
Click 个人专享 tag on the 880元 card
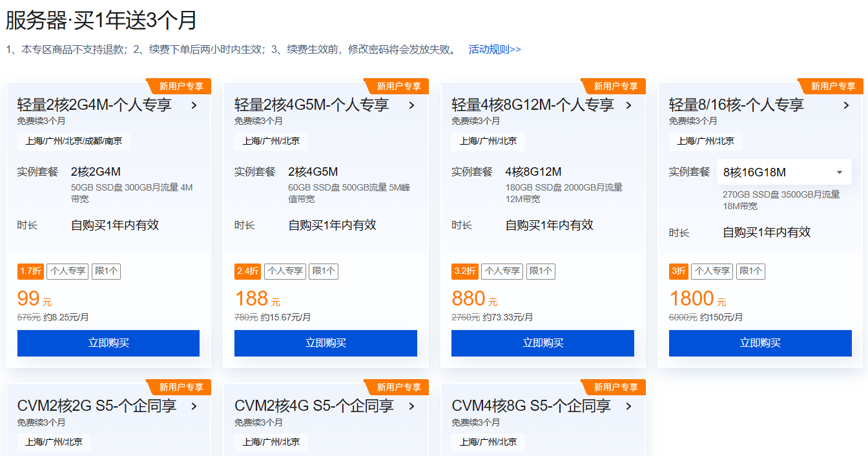click(x=502, y=271)
